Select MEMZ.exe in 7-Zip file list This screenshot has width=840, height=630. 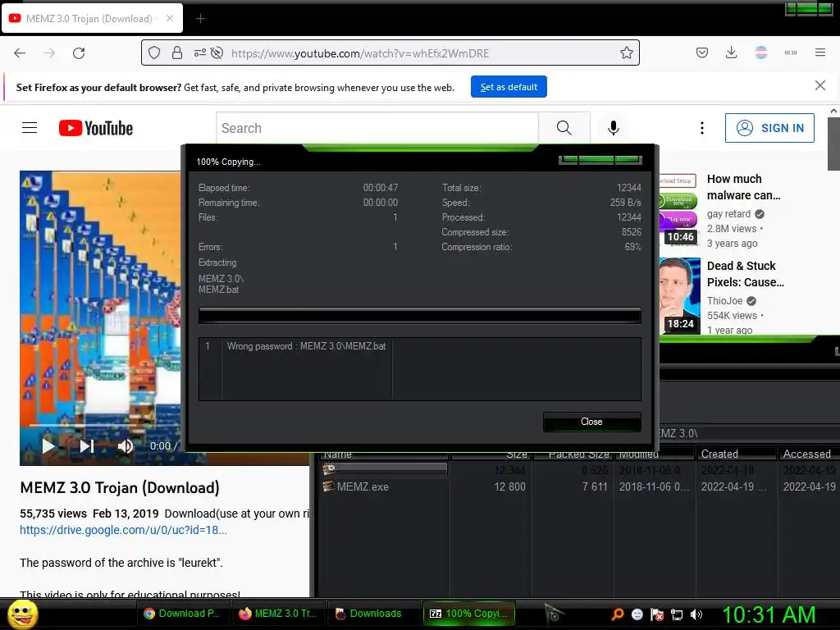pos(363,486)
